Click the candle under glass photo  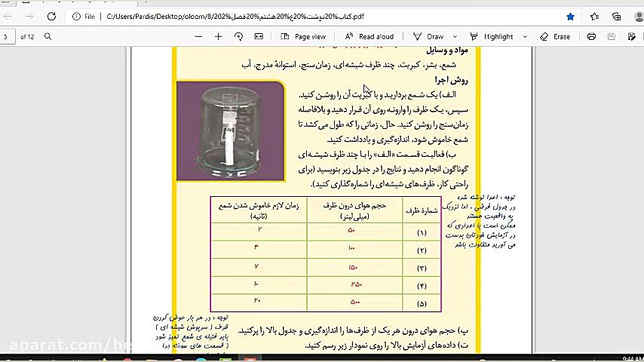231,131
